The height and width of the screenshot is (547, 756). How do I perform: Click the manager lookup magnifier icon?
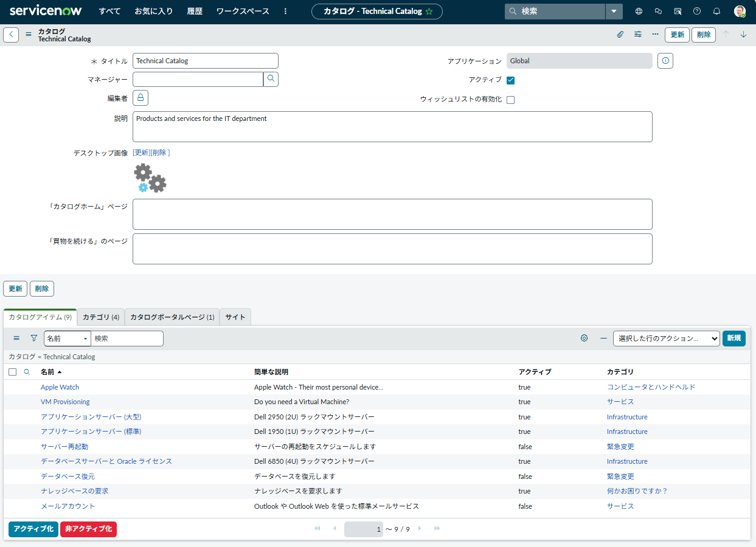271,79
